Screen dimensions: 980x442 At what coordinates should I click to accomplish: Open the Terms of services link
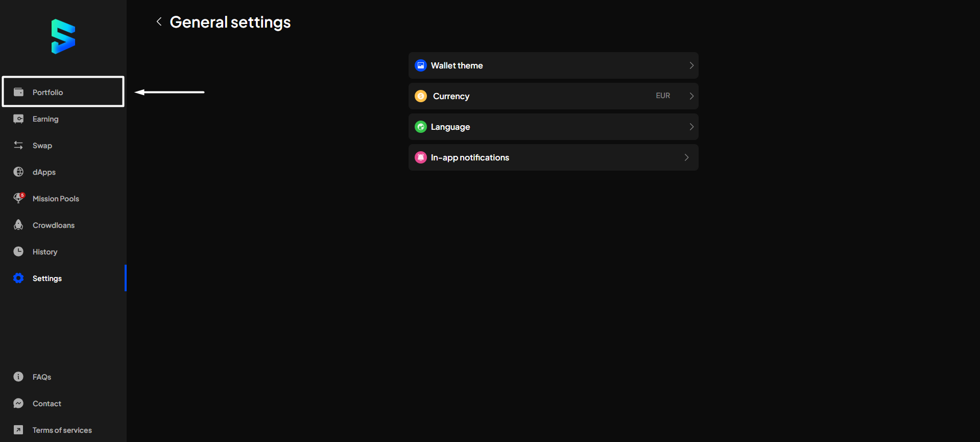click(62, 430)
